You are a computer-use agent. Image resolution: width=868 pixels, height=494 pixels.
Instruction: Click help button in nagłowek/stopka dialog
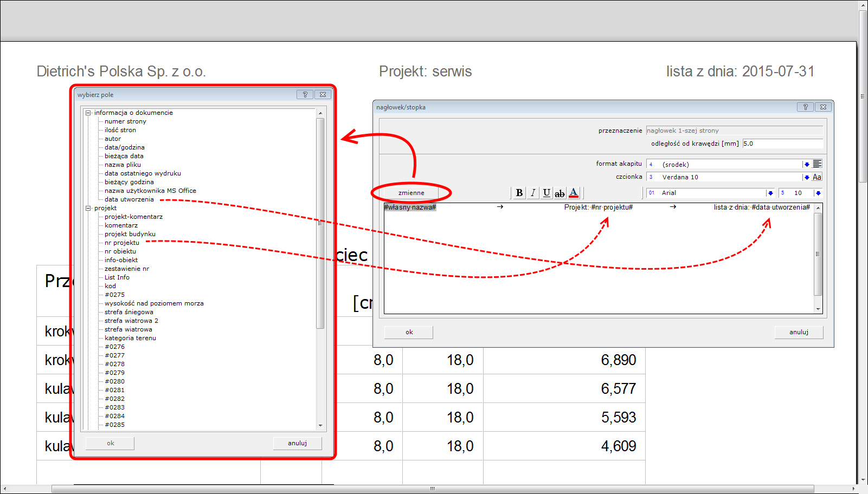[x=805, y=107]
